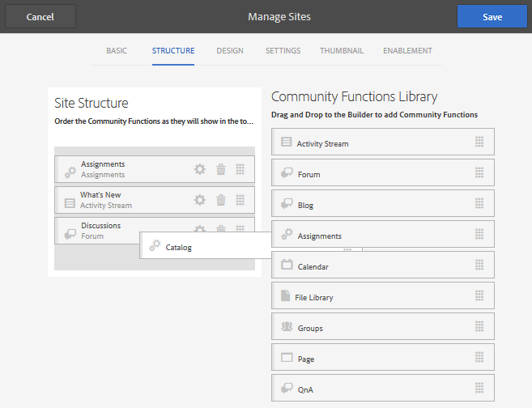
Task: Open settings gear for Assignments site function
Action: (200, 169)
